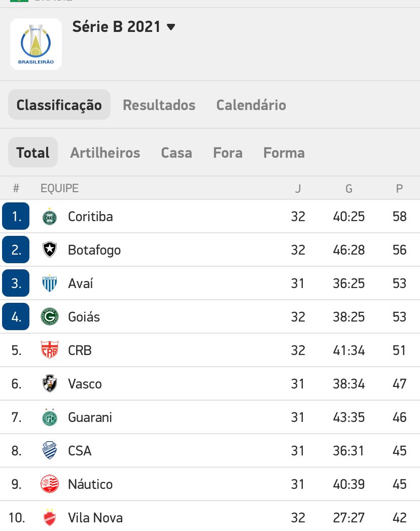The image size is (420, 531).
Task: Expand the Série B 2021 season dropdown
Action: point(124,27)
